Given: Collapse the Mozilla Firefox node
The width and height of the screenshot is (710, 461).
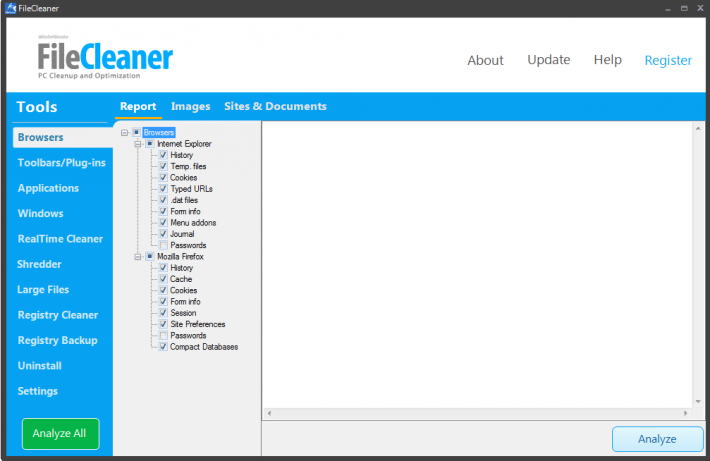Looking at the screenshot, I should tap(138, 257).
